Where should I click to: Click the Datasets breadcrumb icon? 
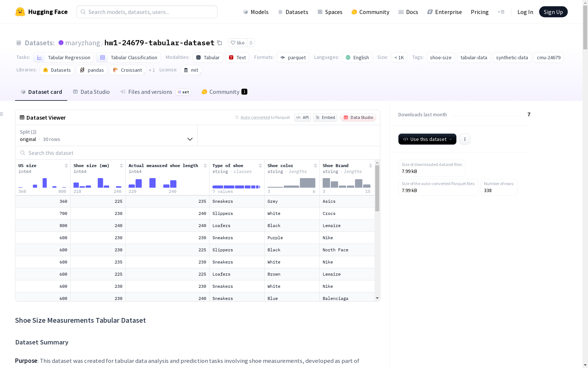coord(19,43)
